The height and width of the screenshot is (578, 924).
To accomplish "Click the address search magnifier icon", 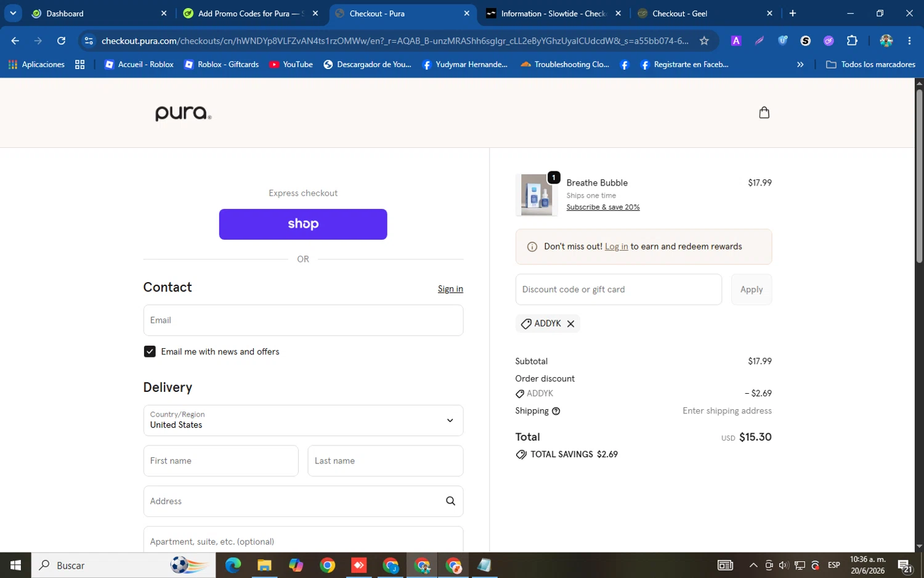I will (450, 501).
